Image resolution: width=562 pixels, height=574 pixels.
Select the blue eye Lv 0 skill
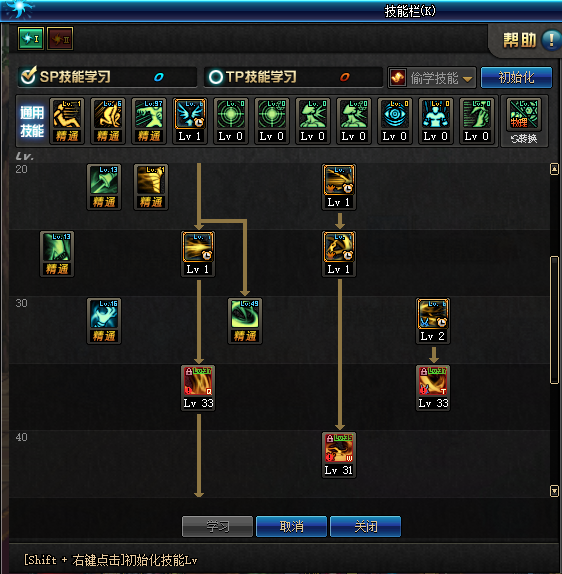click(x=395, y=120)
